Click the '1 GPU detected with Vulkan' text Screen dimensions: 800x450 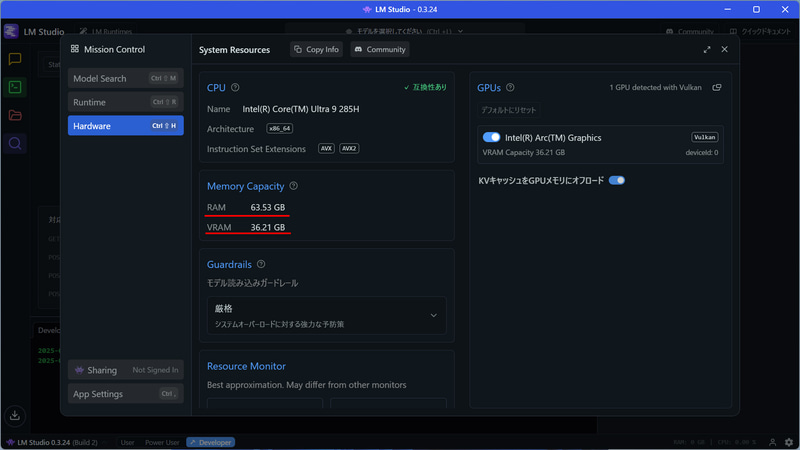(x=655, y=87)
